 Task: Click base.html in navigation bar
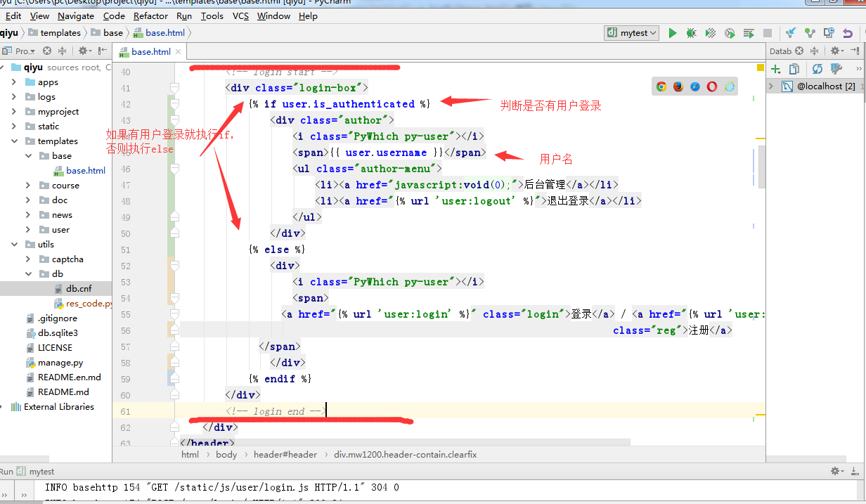tap(160, 33)
